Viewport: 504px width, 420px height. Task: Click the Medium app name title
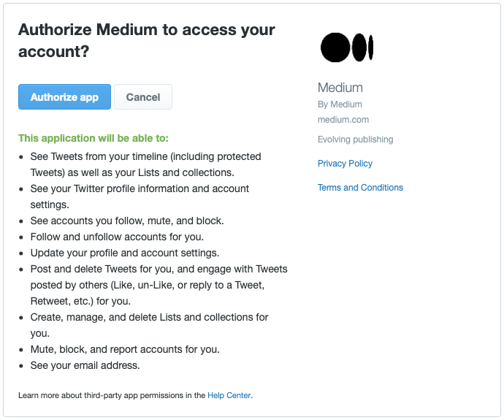(340, 88)
